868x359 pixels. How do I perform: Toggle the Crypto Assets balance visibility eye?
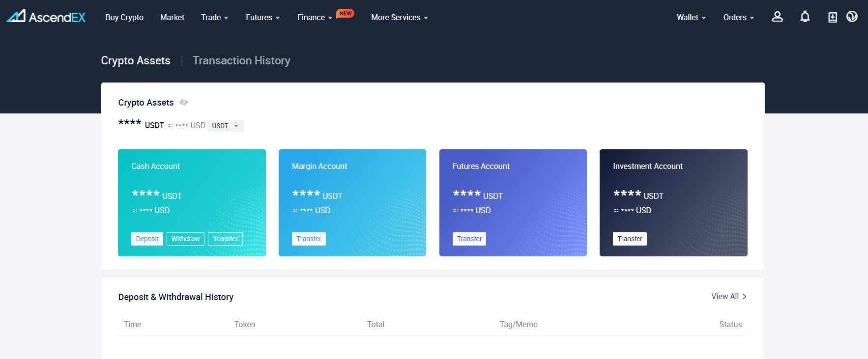(x=184, y=102)
